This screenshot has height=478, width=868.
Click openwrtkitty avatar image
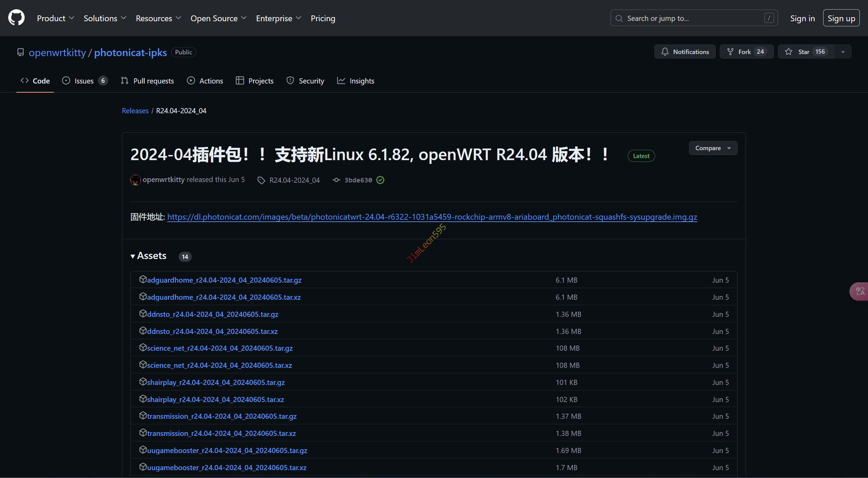135,180
